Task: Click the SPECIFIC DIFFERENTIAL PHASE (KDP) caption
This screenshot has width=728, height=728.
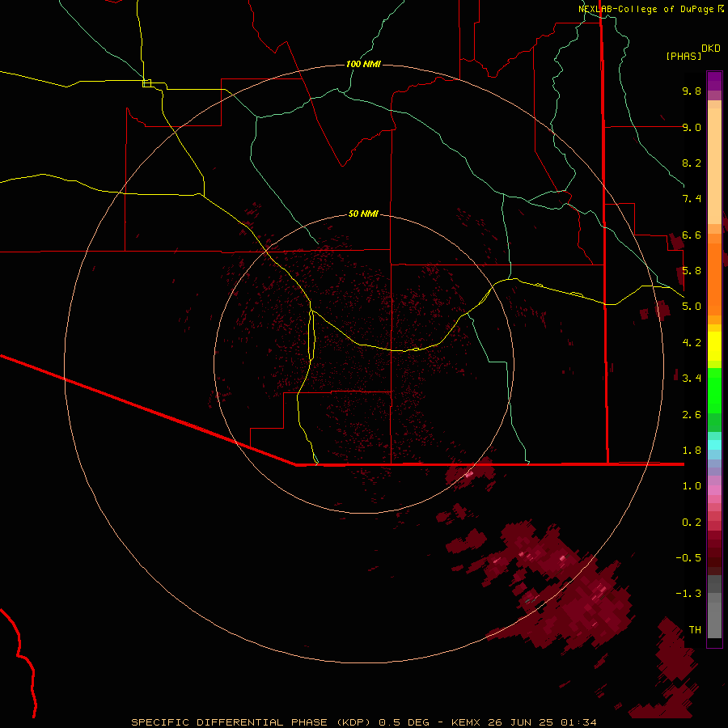Action: [x=252, y=722]
